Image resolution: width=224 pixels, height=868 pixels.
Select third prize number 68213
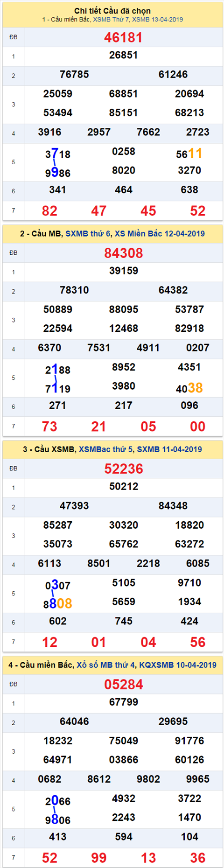coord(189,113)
